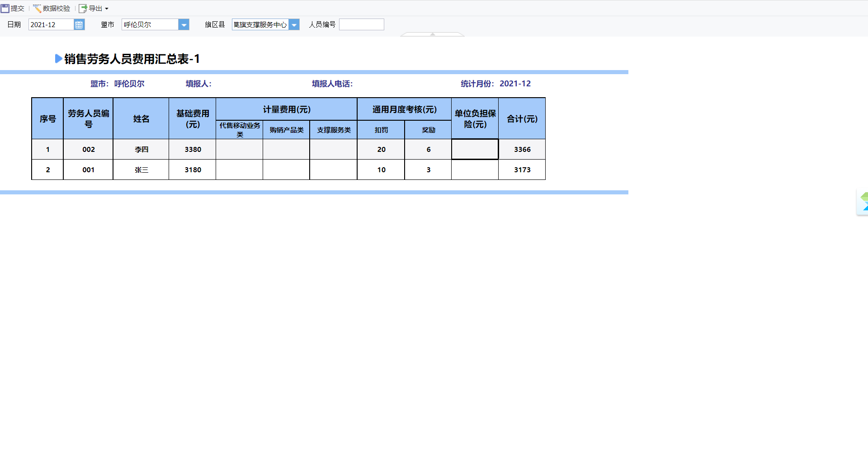Click the 序号 column header
Screen dimensions: 868x462
click(47, 118)
